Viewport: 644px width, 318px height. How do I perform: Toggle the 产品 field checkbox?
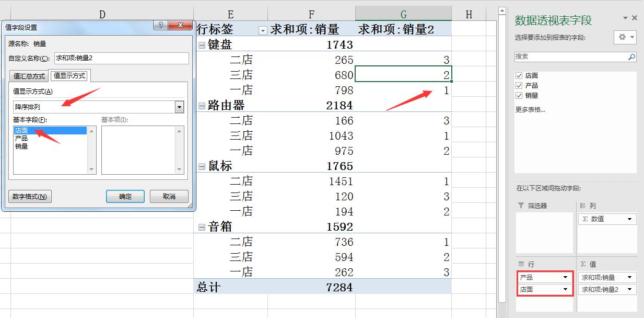click(x=519, y=86)
